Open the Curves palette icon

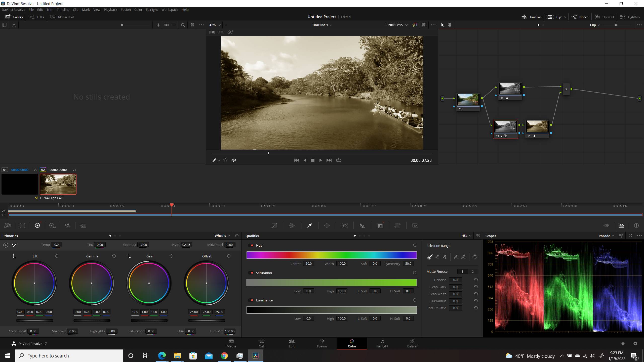tap(274, 225)
